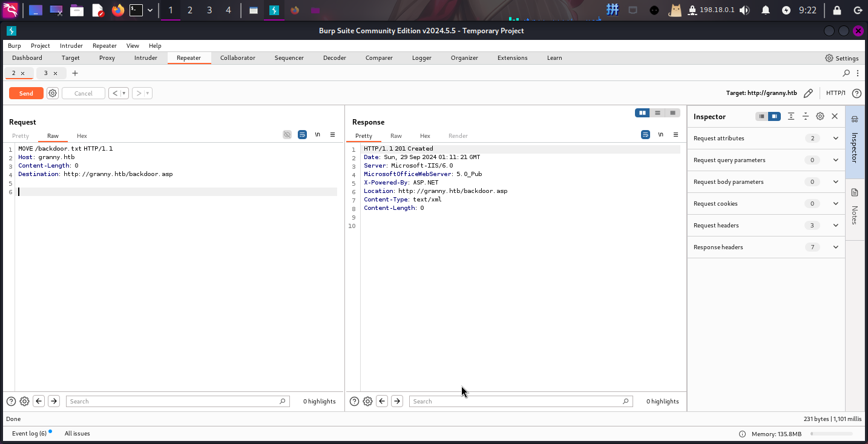The width and height of the screenshot is (868, 444).
Task: Switch Response layout to side-by-side view
Action: point(642,113)
